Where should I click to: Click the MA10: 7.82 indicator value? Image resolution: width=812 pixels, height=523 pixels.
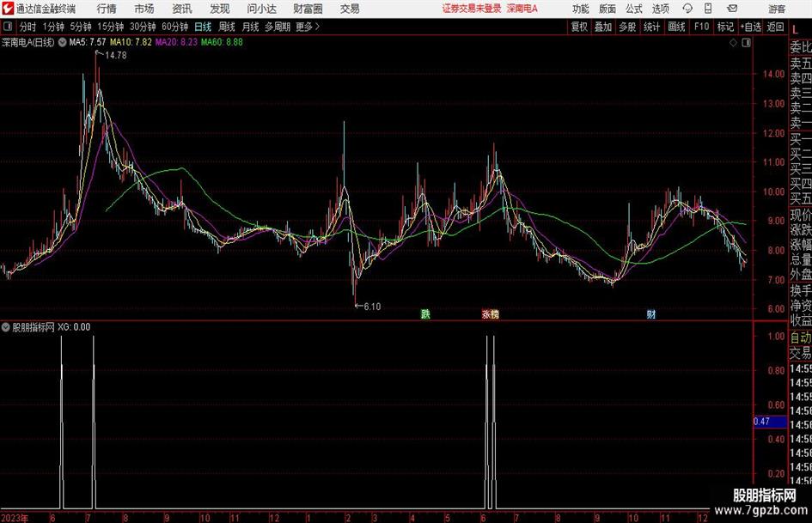pyautogui.click(x=131, y=42)
